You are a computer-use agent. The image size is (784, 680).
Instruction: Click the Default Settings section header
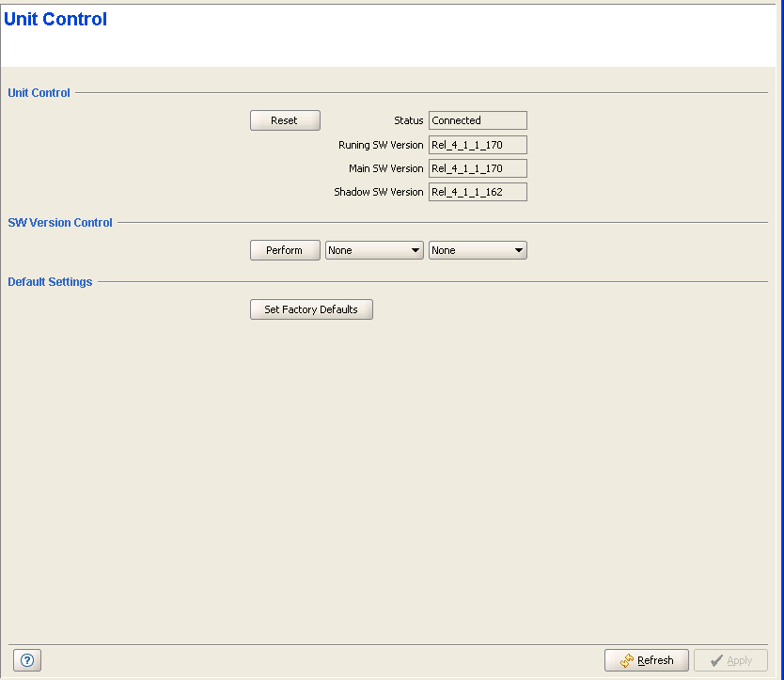point(50,282)
